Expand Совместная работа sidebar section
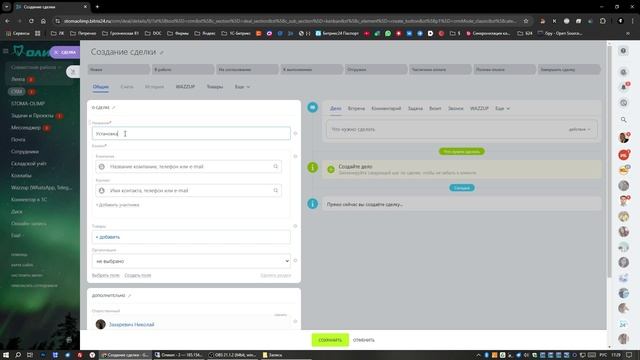640x360 pixels. coord(36,67)
